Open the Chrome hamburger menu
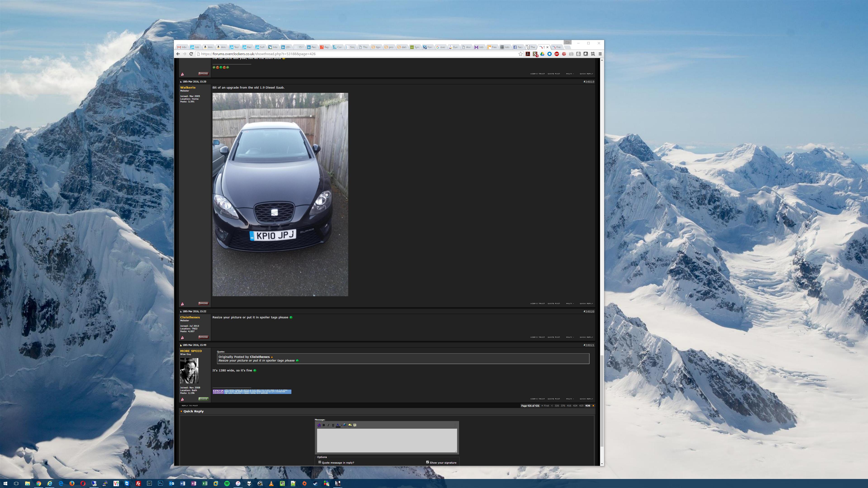868x488 pixels. (x=600, y=54)
